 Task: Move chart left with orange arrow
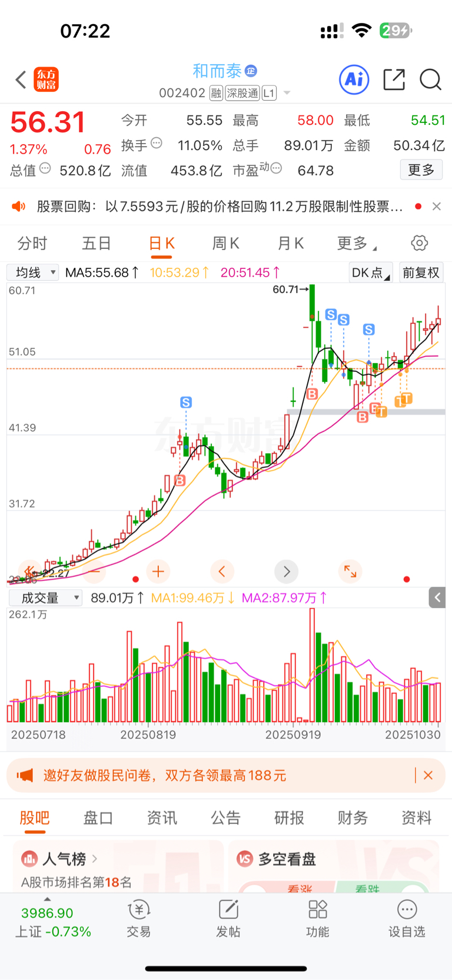[222, 571]
